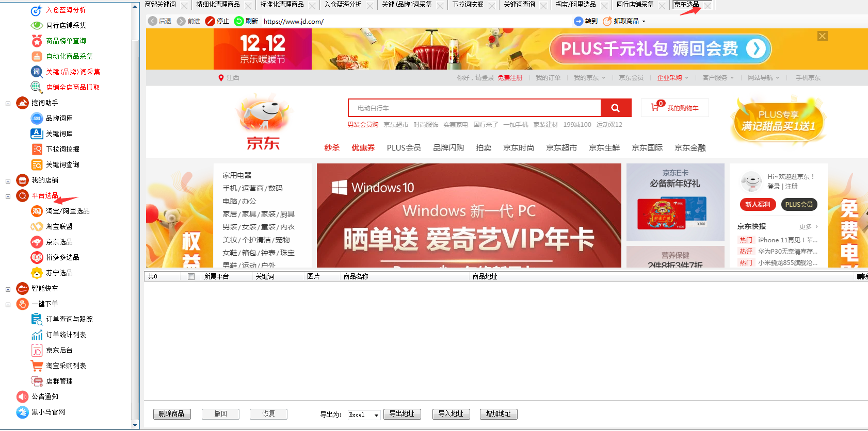Close the PLUS banner advertisement

click(x=823, y=36)
